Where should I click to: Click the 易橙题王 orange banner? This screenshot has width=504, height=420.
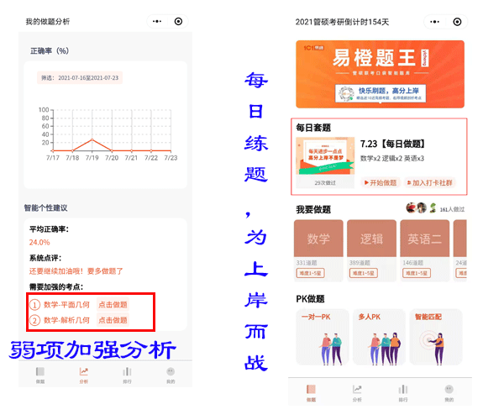pyautogui.click(x=380, y=74)
